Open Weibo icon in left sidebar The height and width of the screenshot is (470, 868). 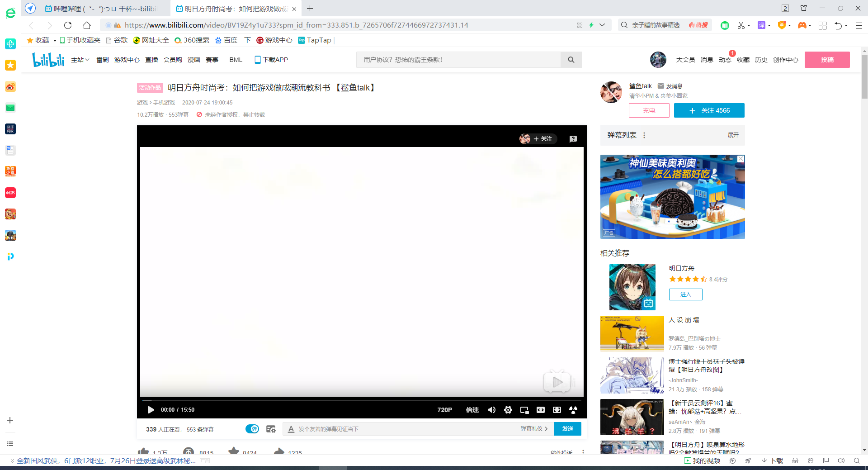pyautogui.click(x=10, y=86)
